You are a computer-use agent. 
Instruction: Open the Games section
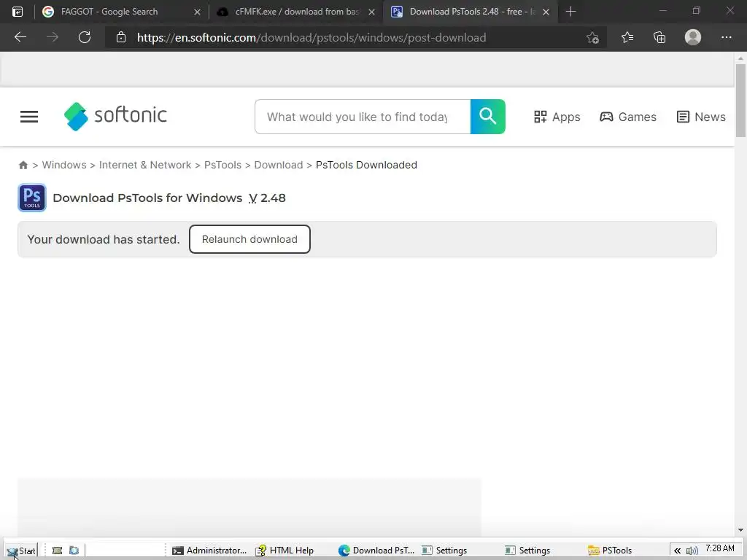click(628, 117)
